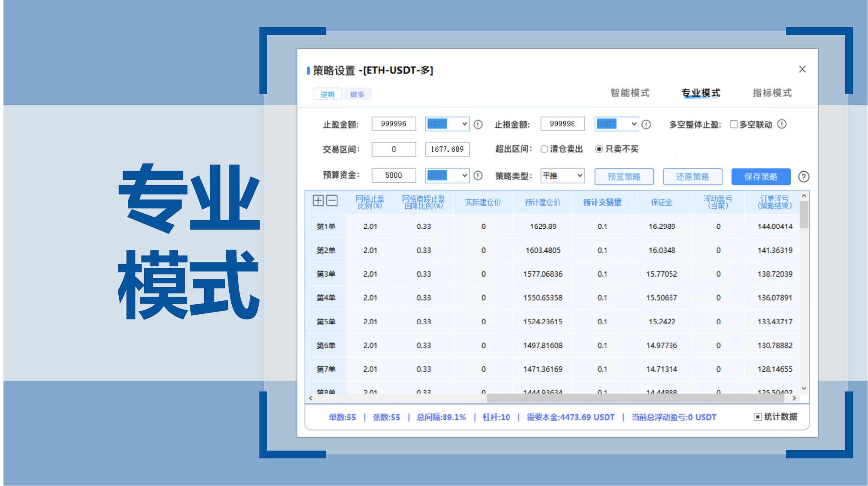Switch to the 指标模式 tab
The height and width of the screenshot is (486, 868).
pos(772,93)
